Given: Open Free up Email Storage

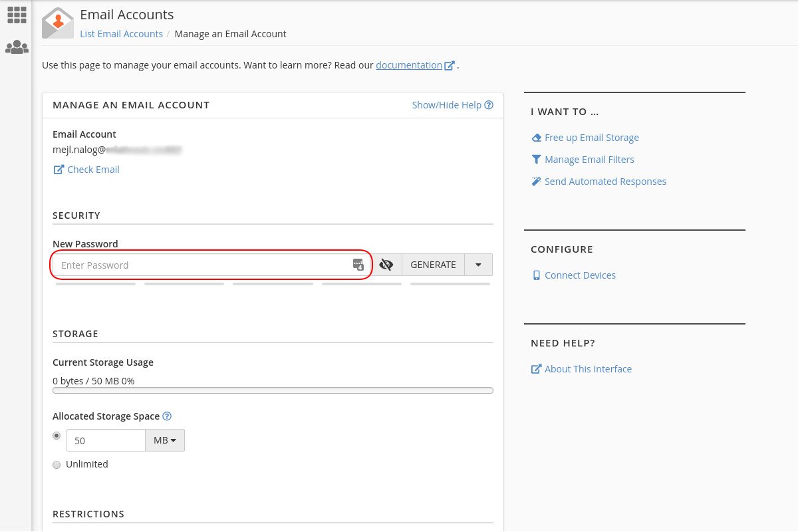Looking at the screenshot, I should click(x=591, y=138).
